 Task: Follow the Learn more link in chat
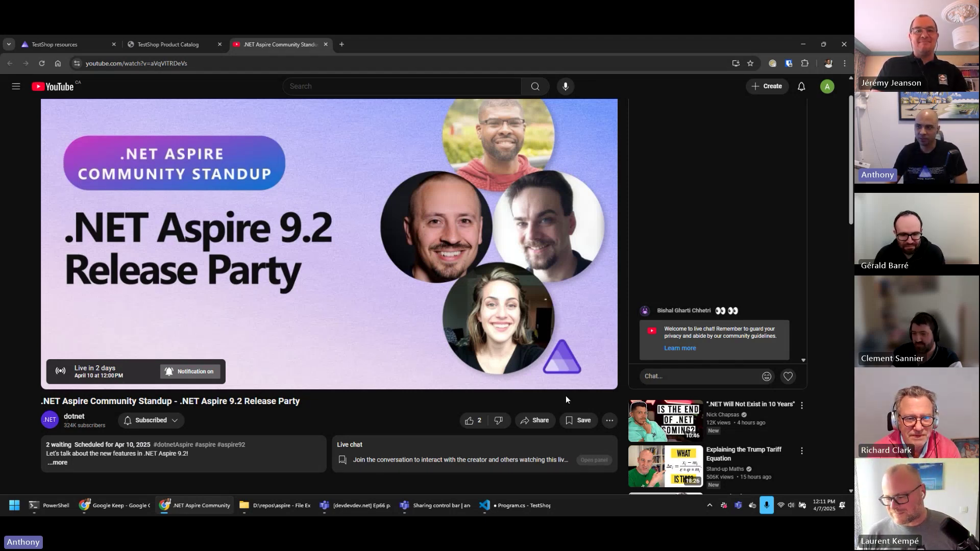pos(680,348)
